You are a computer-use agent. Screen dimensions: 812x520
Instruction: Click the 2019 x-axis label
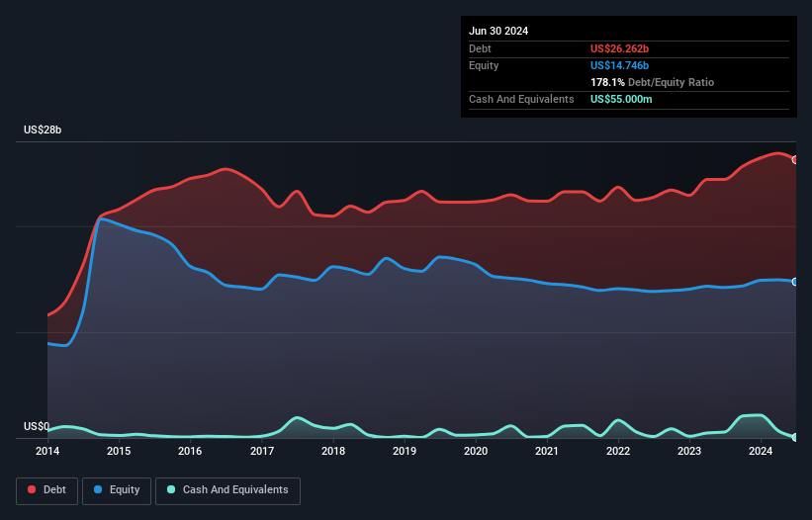[x=405, y=451]
